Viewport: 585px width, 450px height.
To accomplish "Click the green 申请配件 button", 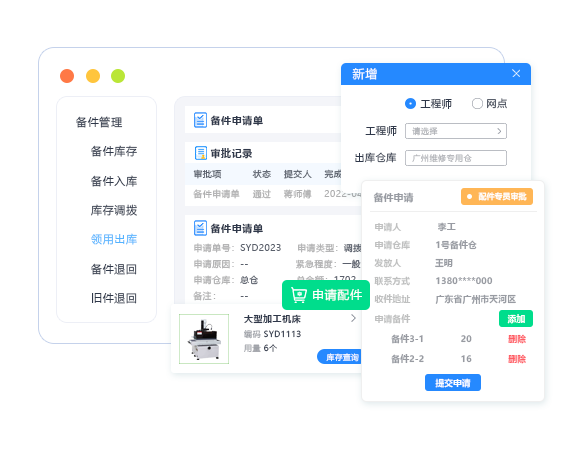I will (326, 295).
